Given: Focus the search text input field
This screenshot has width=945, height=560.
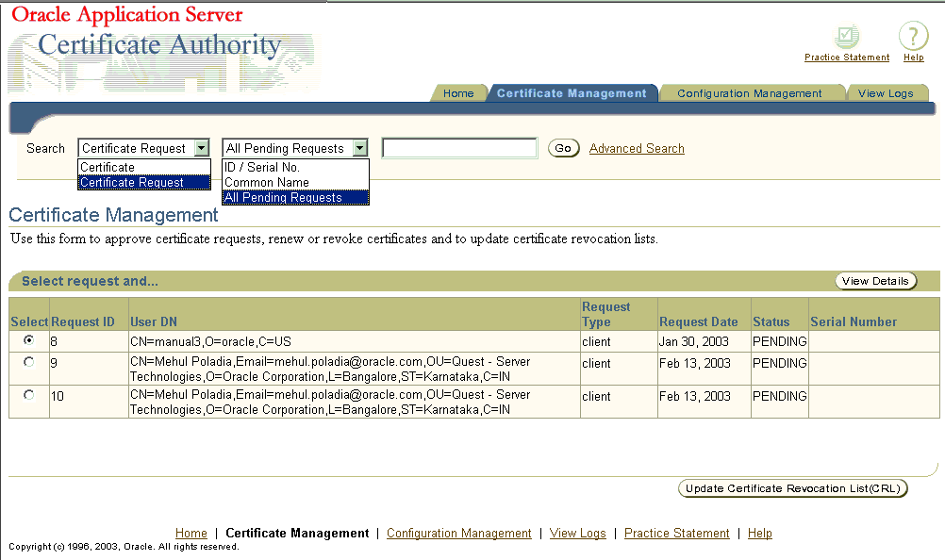Looking at the screenshot, I should click(x=459, y=148).
